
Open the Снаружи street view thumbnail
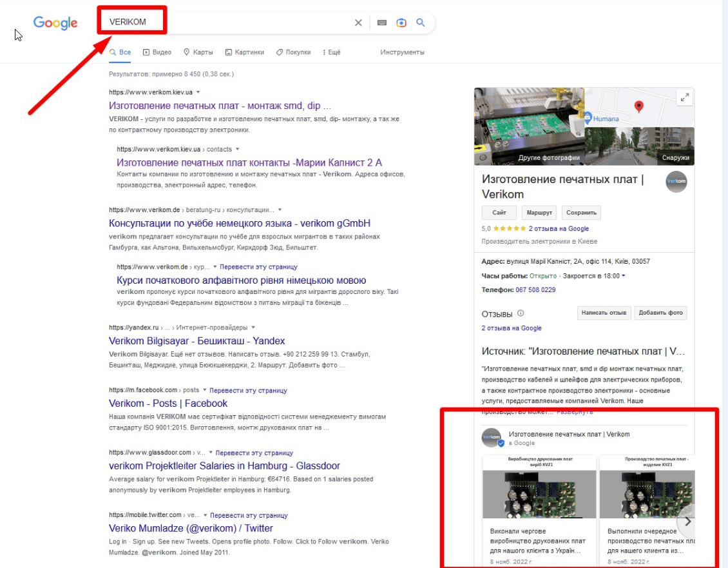coord(640,146)
